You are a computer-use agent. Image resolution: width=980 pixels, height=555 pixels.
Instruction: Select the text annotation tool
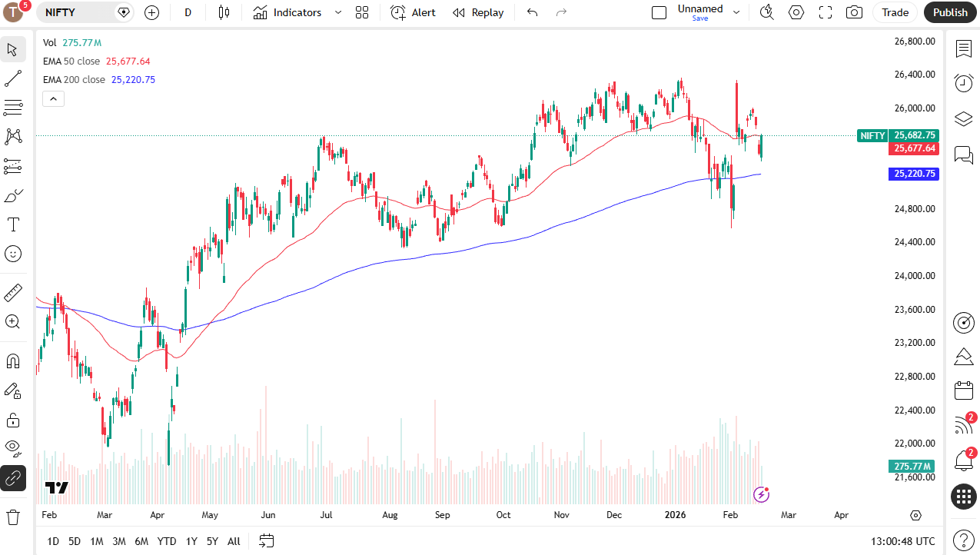tap(13, 224)
